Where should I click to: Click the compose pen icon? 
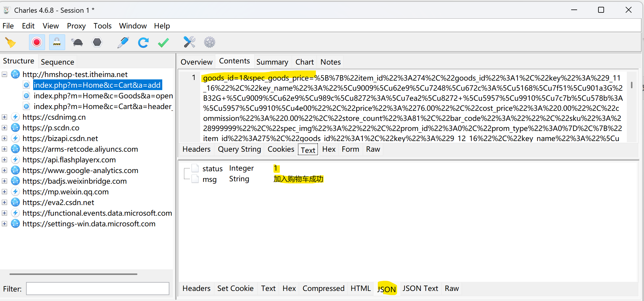pos(123,42)
